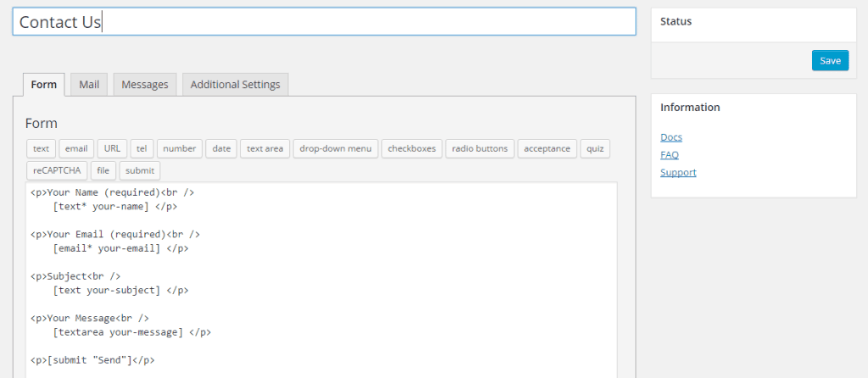Image resolution: width=868 pixels, height=378 pixels.
Task: Switch to the Mail tab
Action: [x=89, y=85]
